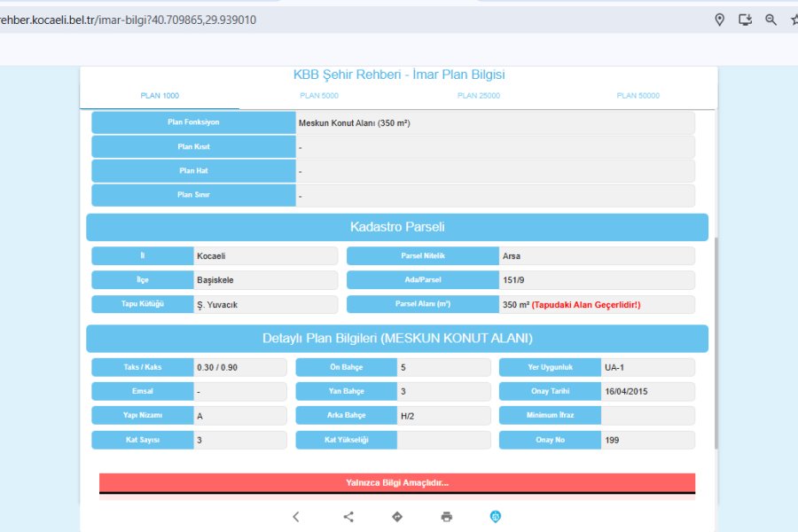The image size is (798, 532).
Task: Switch to the PLAN 5000 tab
Action: (x=319, y=96)
